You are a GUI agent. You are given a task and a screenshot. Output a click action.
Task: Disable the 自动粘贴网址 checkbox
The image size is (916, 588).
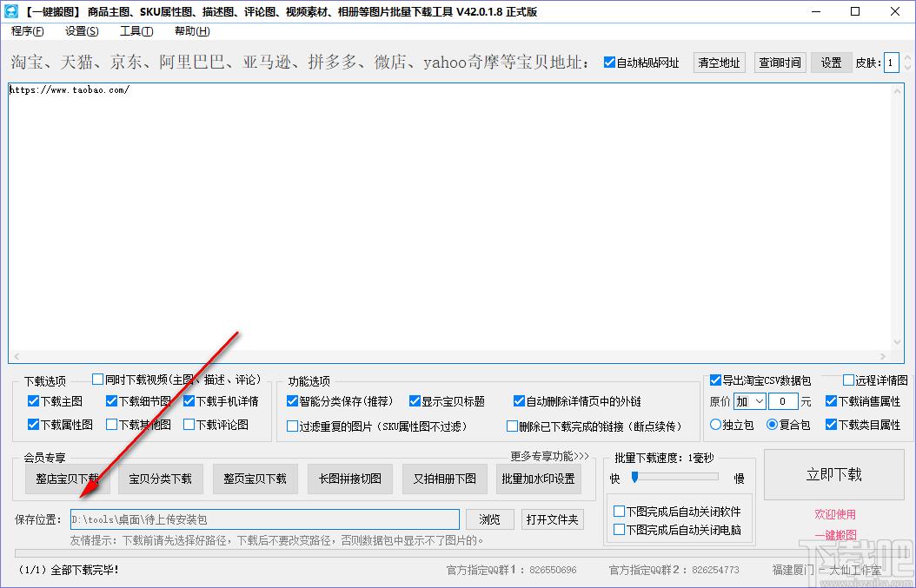pos(609,63)
